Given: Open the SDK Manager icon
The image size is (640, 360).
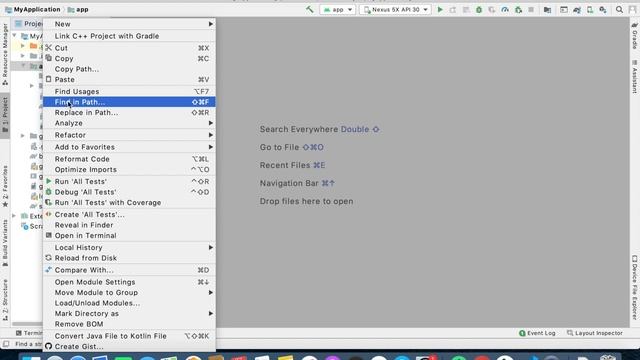Looking at the screenshot, I should (603, 9).
